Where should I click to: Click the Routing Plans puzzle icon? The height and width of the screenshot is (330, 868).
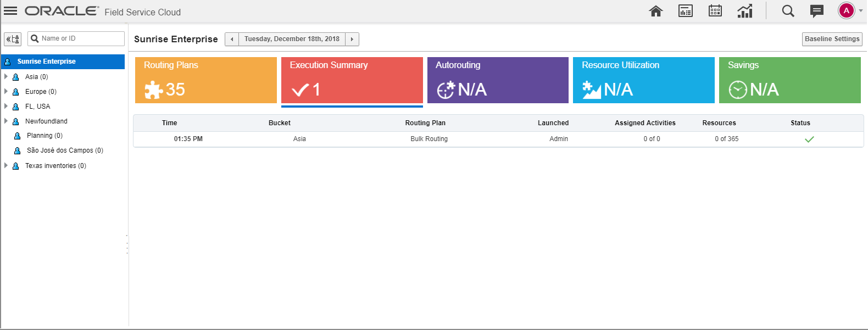coord(153,90)
